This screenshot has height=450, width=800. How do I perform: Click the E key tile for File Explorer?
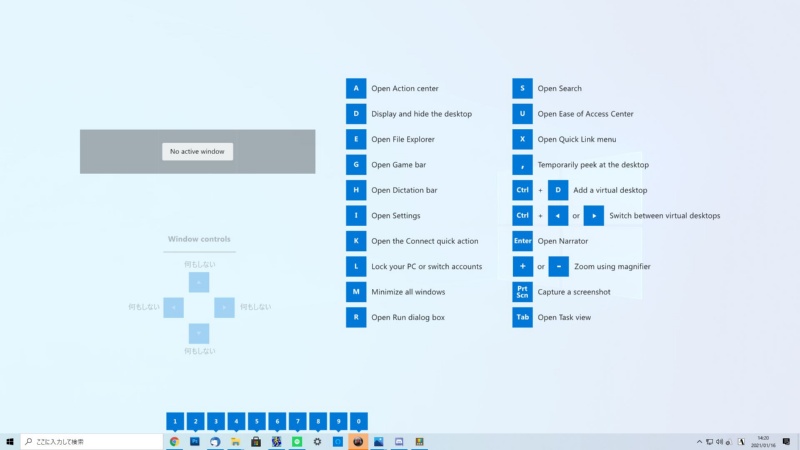click(356, 139)
